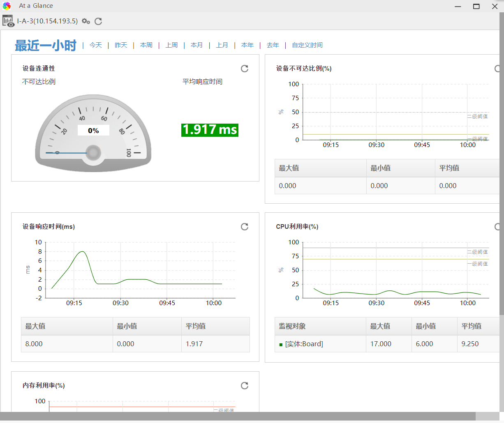Switch to the 昨天 time range
This screenshot has width=504, height=423.
[121, 45]
